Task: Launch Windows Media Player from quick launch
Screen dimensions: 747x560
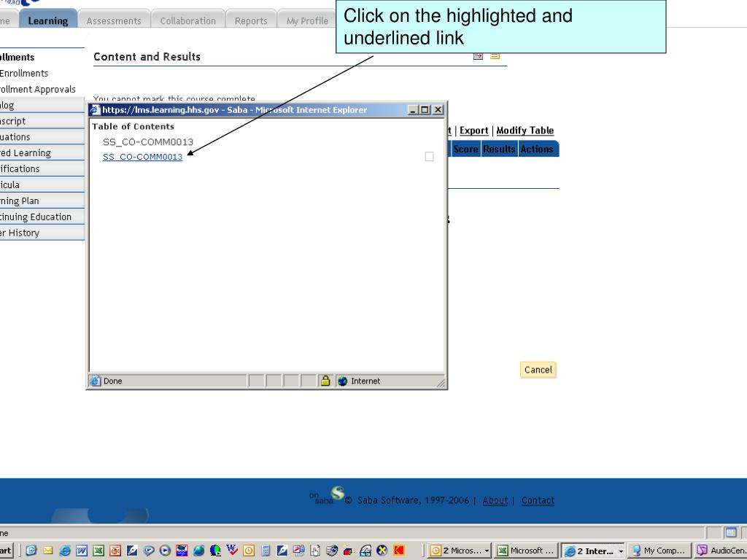Action: coord(166,551)
